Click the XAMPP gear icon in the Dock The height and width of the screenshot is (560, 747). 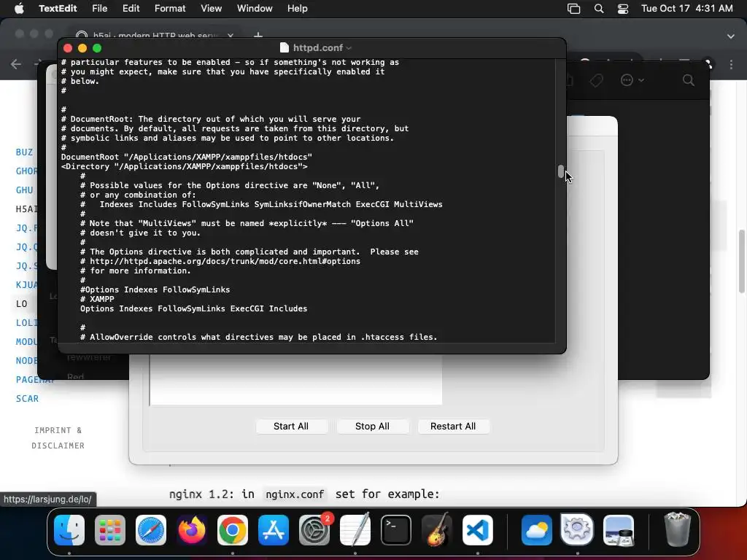tap(577, 529)
